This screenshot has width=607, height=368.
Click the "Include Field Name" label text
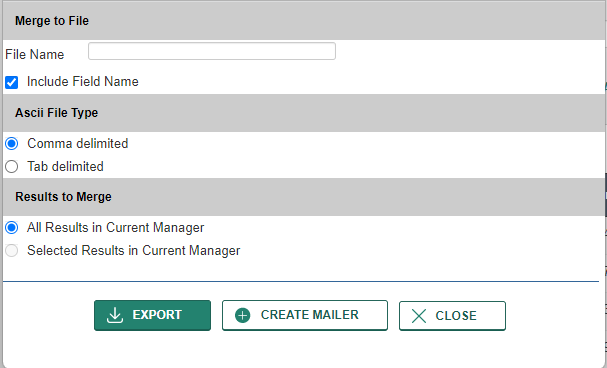pyautogui.click(x=83, y=82)
